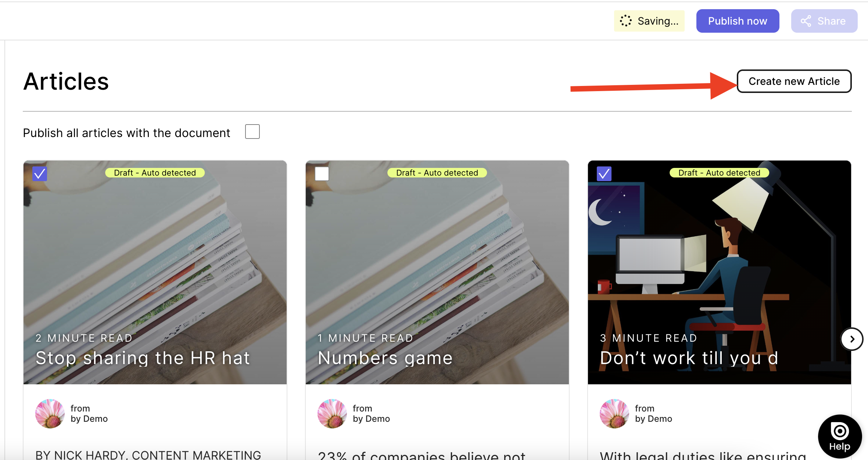
Task: Click the BY NICK HARDY, CONTENT MARKETING text
Action: (148, 455)
